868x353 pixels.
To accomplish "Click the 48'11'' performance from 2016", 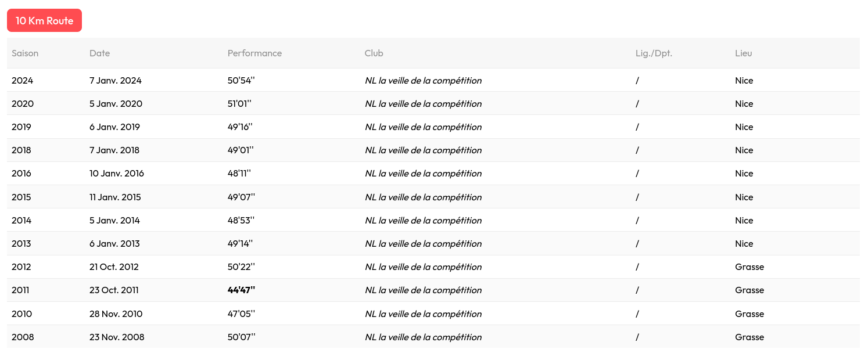I will pos(239,174).
